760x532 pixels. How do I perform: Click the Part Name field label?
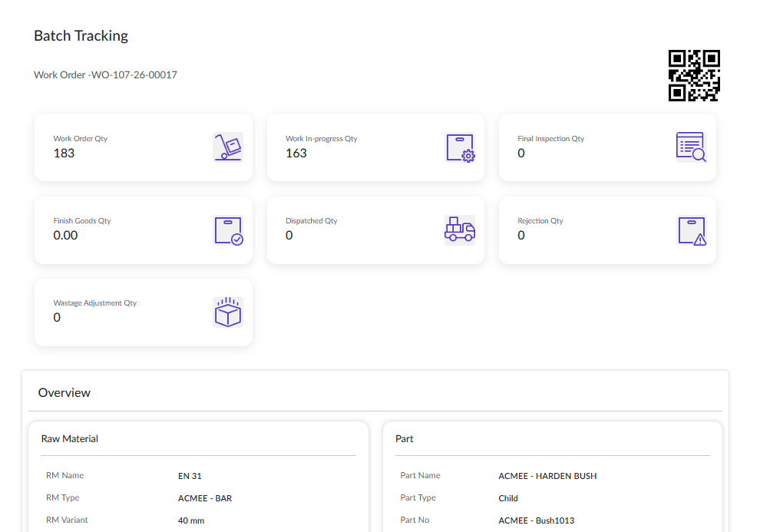pos(420,475)
